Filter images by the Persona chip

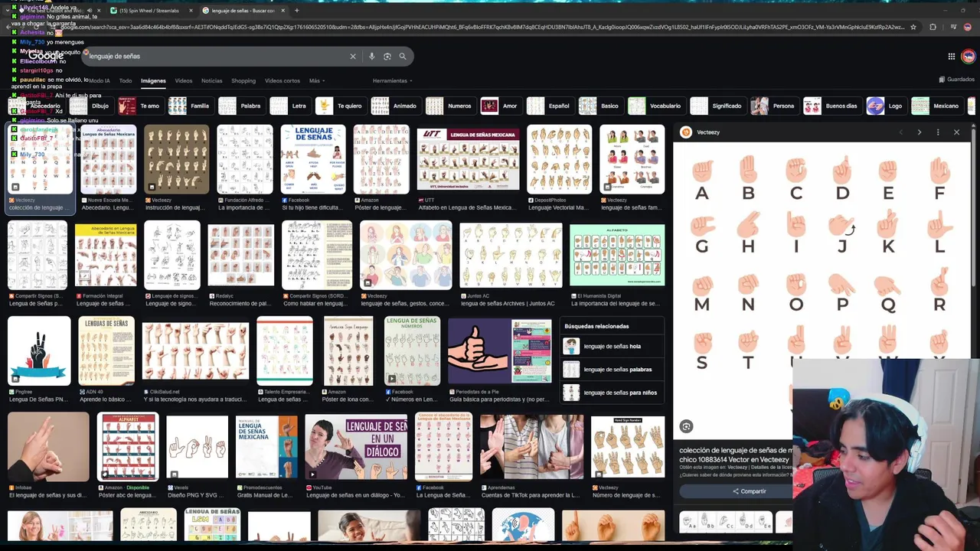tap(774, 106)
